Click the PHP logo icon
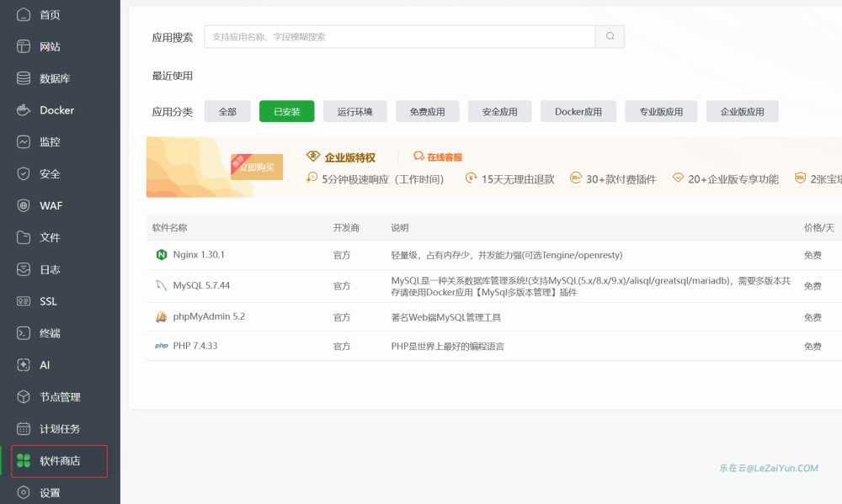 tap(161, 346)
